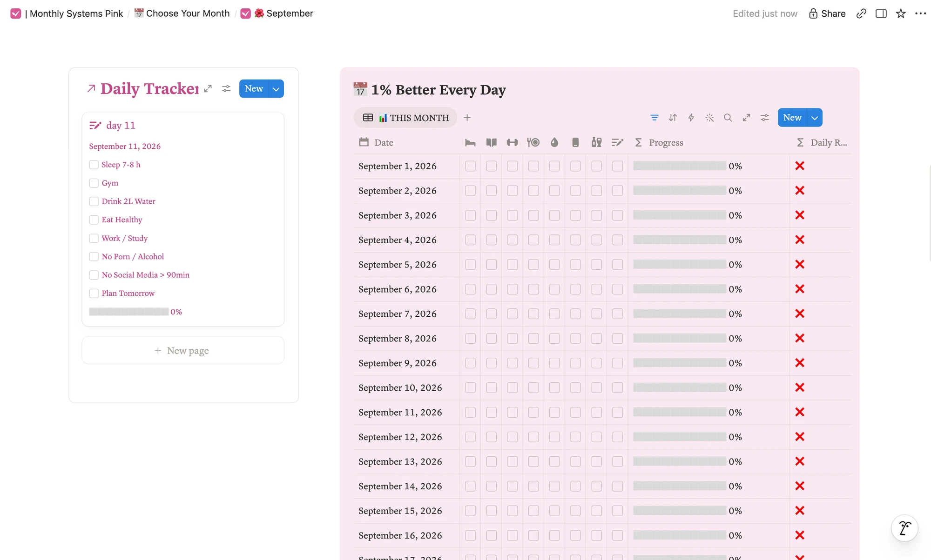The height and width of the screenshot is (560, 931).
Task: Click the 1% Better Every Day heading
Action: pos(438,89)
